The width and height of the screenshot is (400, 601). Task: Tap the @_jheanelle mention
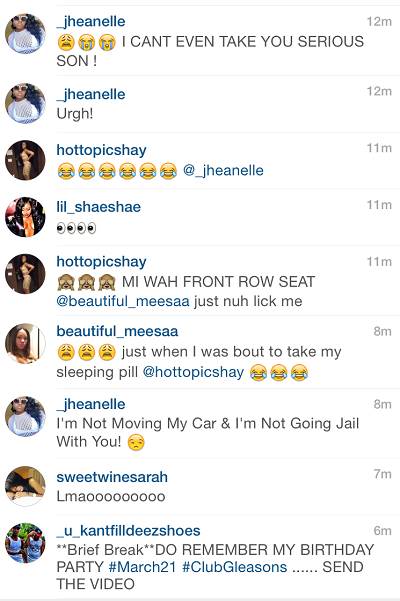pos(223,171)
